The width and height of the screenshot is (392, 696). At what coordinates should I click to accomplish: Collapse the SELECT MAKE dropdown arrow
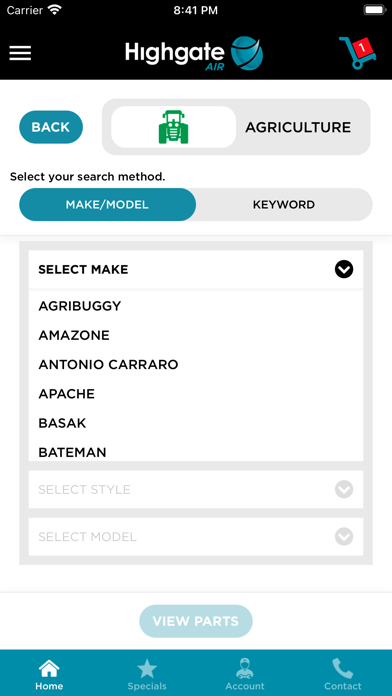(344, 269)
